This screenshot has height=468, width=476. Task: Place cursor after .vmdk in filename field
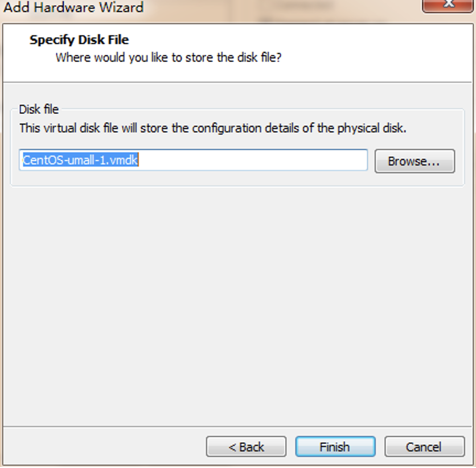coord(139,159)
